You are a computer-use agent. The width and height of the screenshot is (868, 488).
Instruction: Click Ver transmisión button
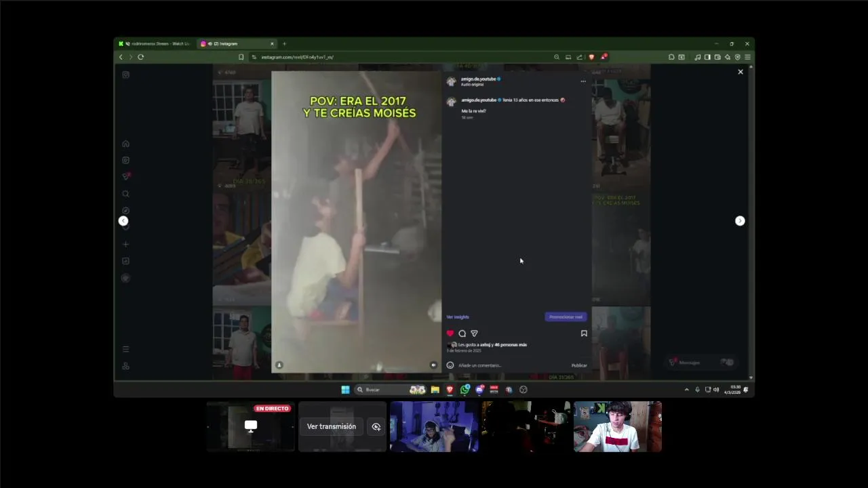(332, 427)
